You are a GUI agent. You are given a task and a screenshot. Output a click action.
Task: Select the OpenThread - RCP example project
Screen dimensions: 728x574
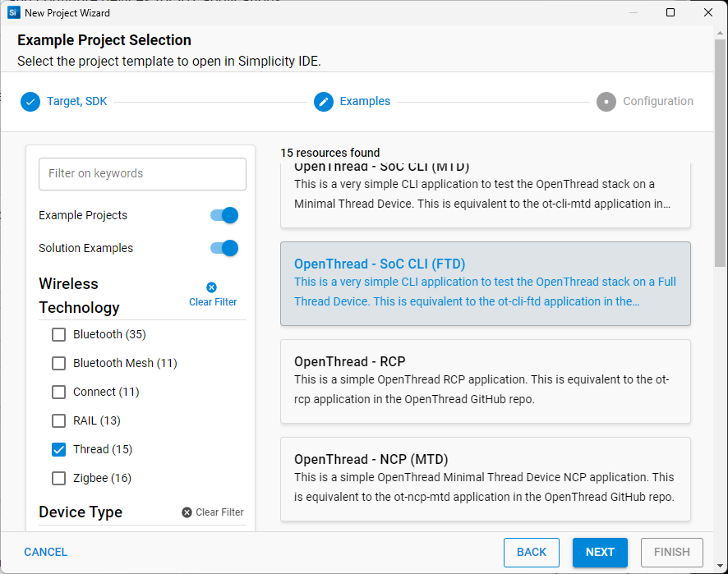(486, 380)
